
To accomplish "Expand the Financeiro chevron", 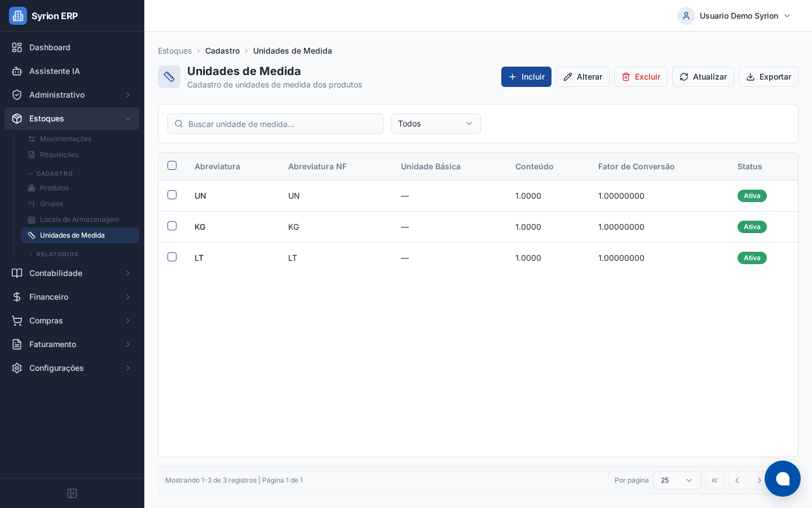I will (128, 297).
